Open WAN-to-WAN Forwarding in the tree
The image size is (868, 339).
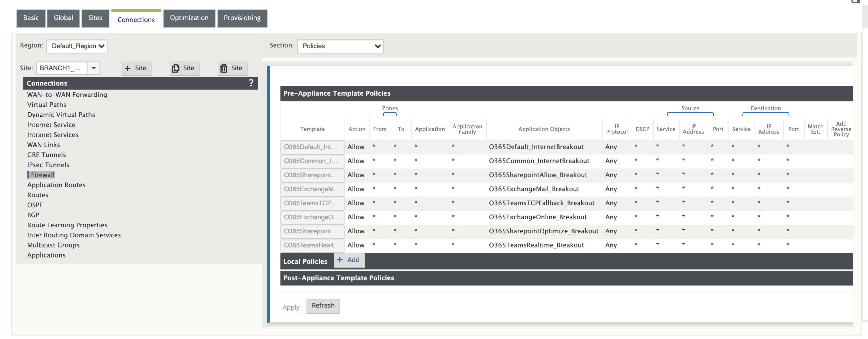coord(67,95)
